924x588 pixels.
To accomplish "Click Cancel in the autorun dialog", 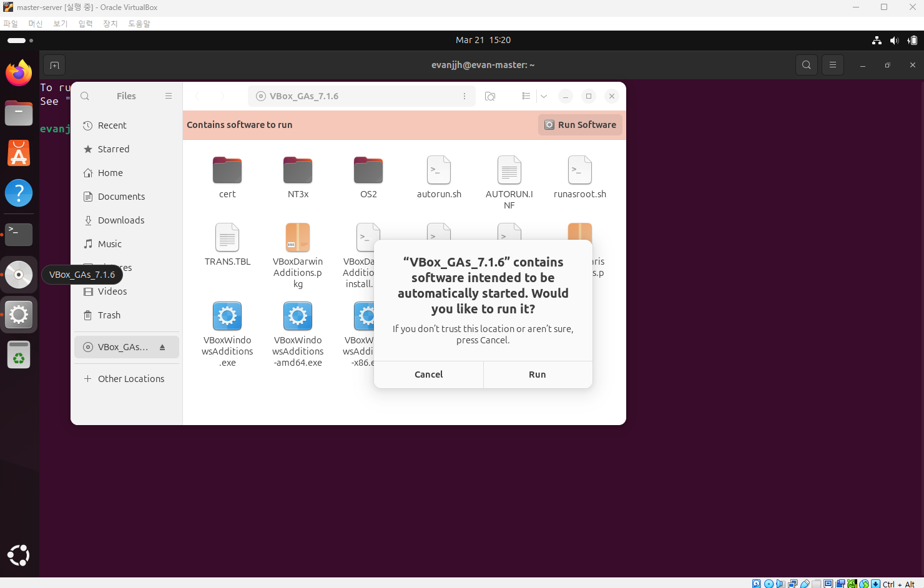I will click(428, 375).
